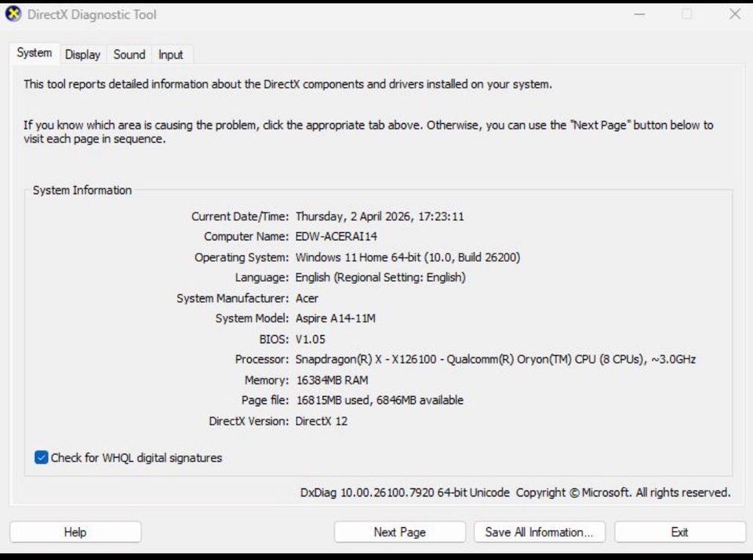
Task: Click the Page file: field label
Action: point(265,400)
